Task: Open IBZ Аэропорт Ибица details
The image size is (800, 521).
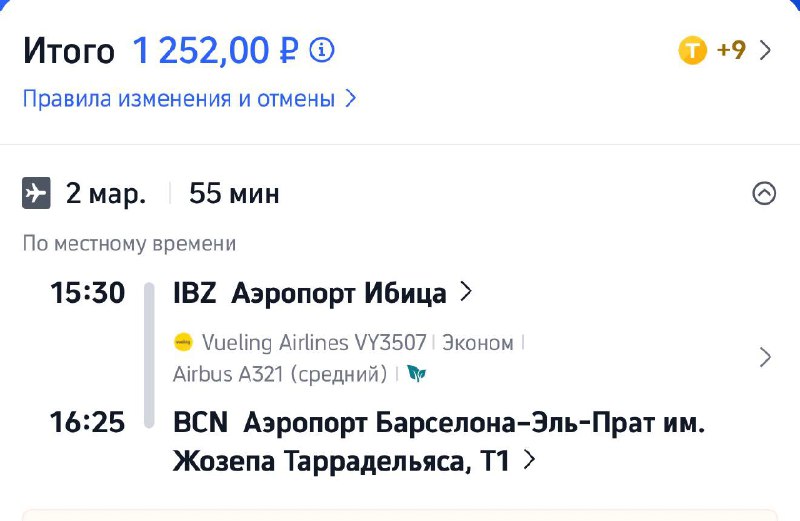Action: [x=310, y=293]
